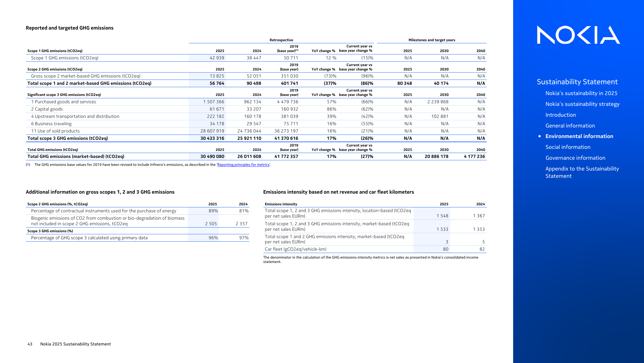Select biogenic emissions value 2 505
Viewport: 644px width, 363px height.
pos(211,224)
